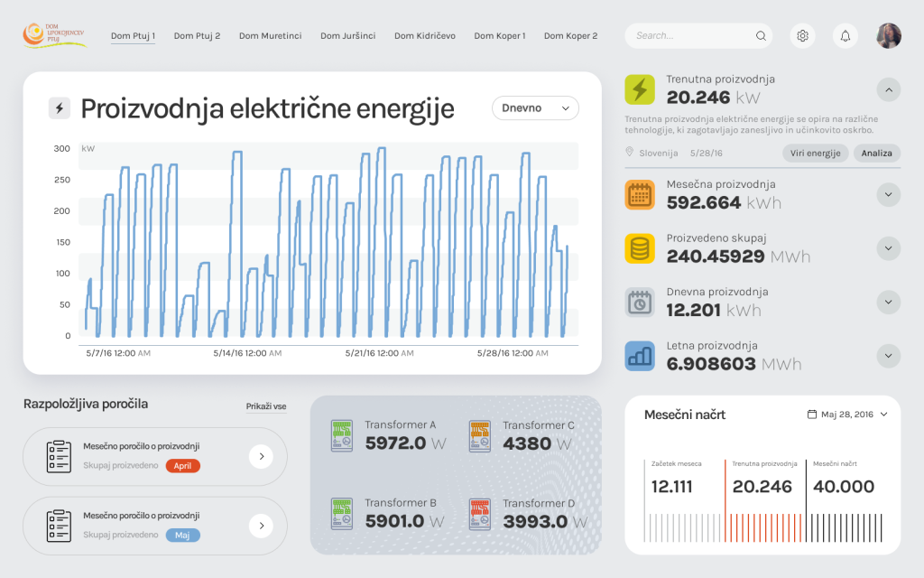Switch to the Dom Ptuj 2 tab
Viewport: 924px width, 578px height.
coord(197,36)
